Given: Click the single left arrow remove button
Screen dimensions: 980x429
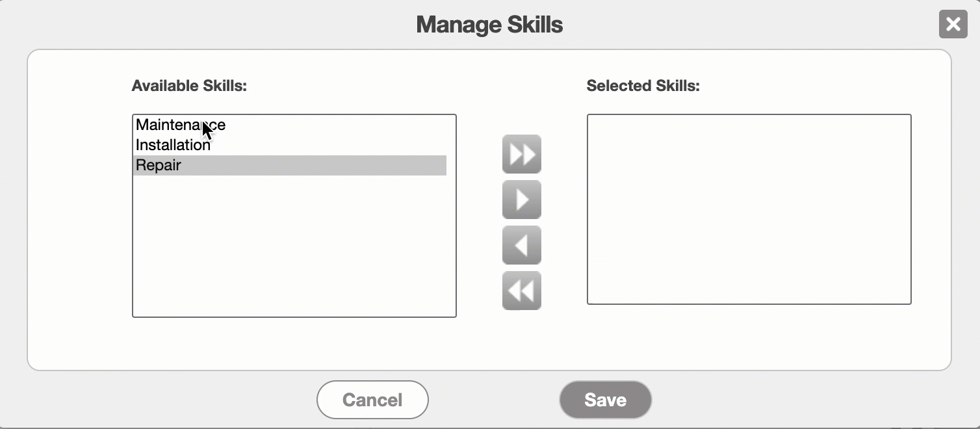Looking at the screenshot, I should tap(521, 245).
